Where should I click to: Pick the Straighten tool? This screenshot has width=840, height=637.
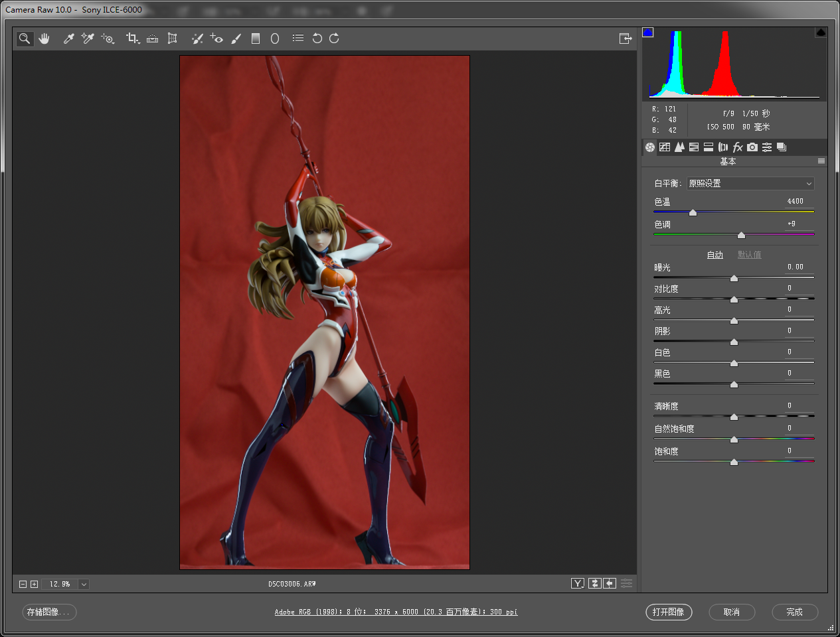point(152,38)
